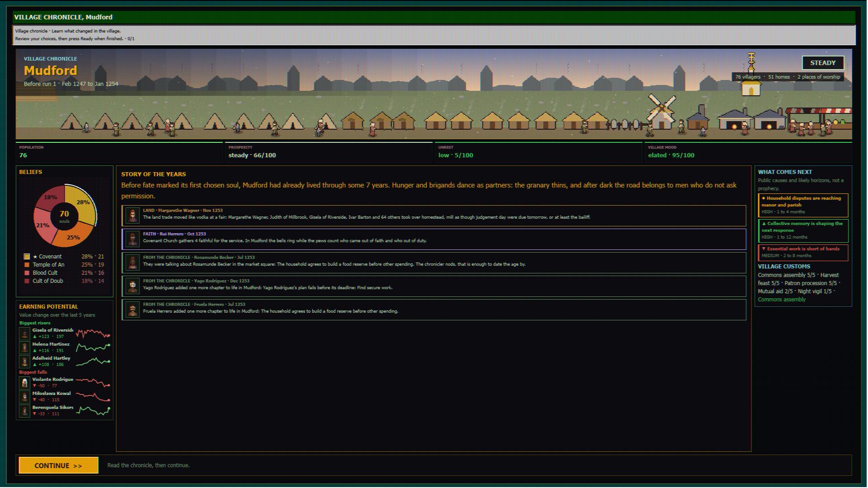Viewport: 868px width, 488px height.
Task: Click the WHAT COMES NEXT heading
Action: [x=785, y=172]
